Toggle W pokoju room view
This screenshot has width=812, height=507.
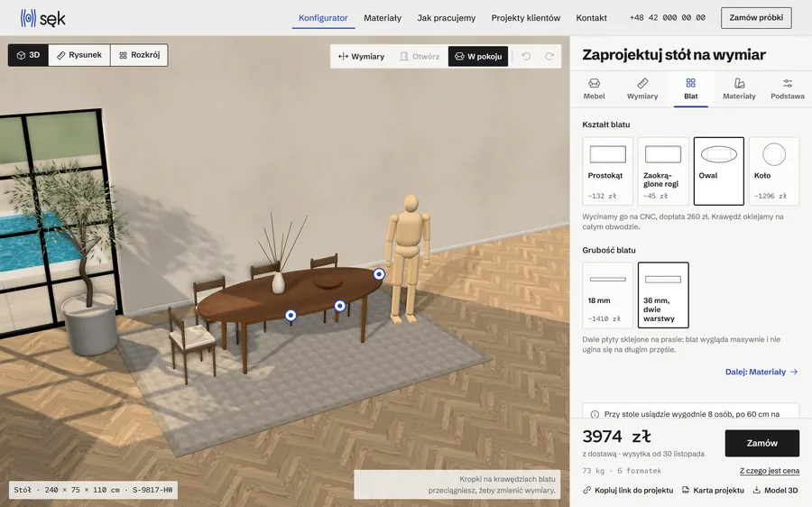(x=478, y=57)
